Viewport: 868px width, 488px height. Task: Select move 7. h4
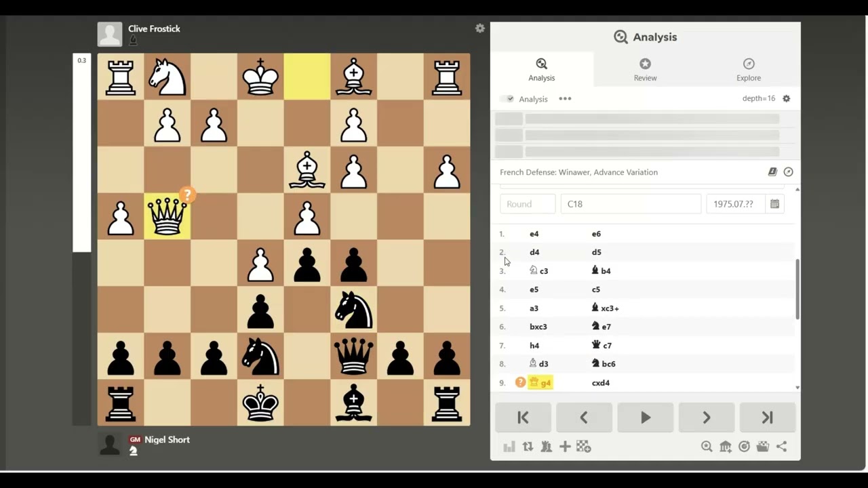[x=534, y=345]
